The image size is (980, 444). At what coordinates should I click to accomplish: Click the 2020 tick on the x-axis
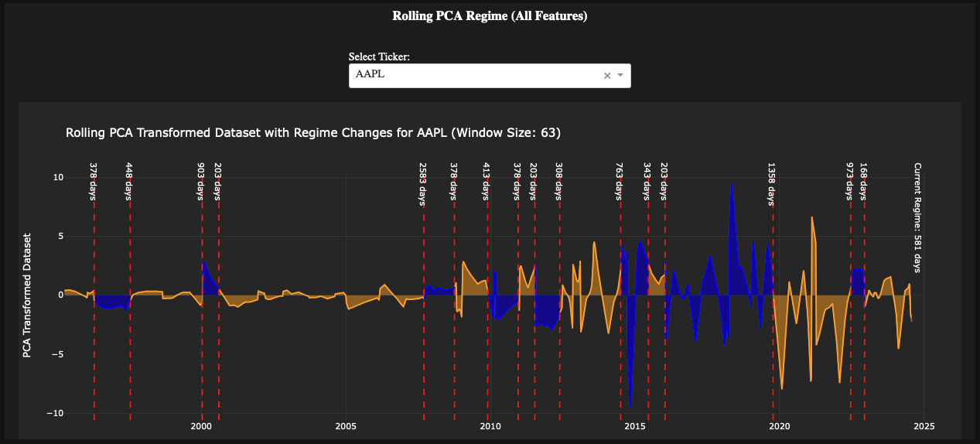(780, 426)
